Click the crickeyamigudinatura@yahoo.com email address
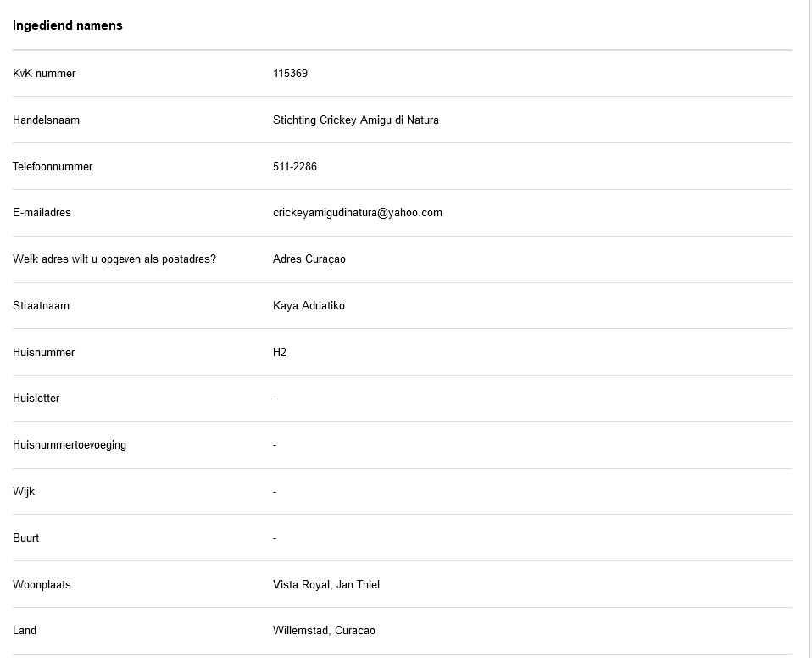 [x=357, y=213]
